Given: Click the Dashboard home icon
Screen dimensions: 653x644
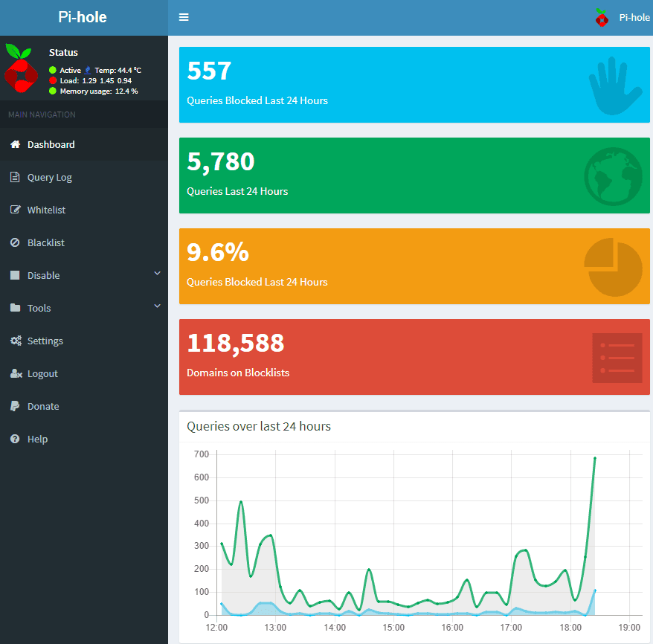Looking at the screenshot, I should [x=15, y=144].
